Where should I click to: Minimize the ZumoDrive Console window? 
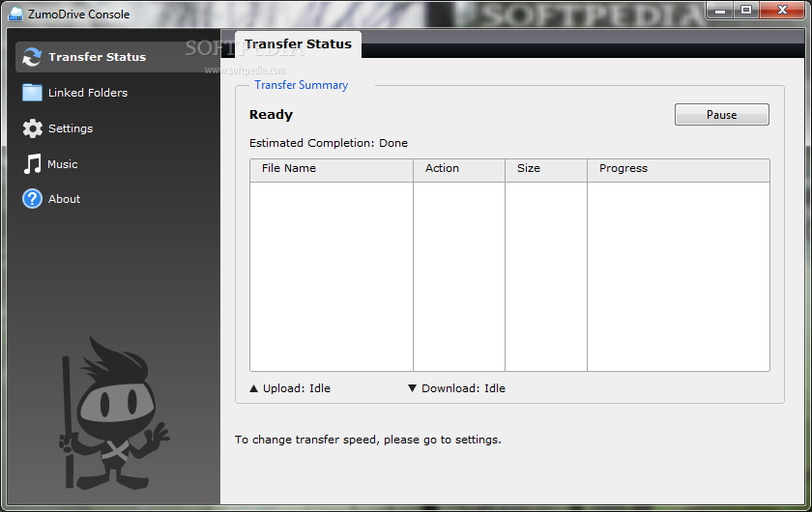720,10
